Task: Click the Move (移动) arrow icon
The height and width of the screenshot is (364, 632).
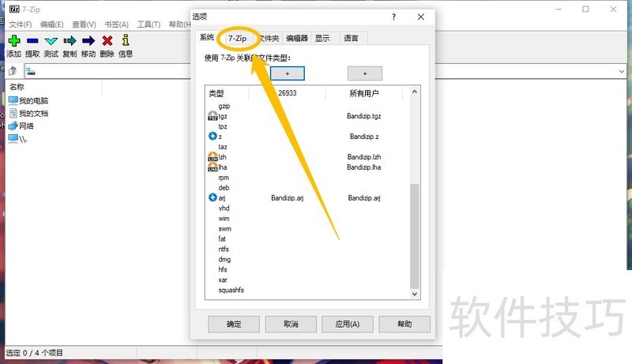Action: (x=88, y=41)
